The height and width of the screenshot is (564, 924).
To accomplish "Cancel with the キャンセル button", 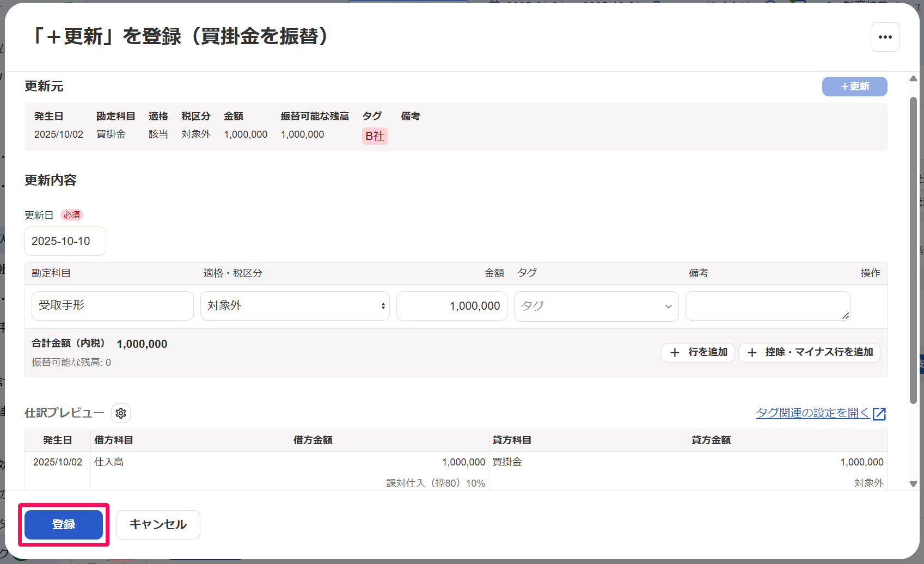I will pos(158,525).
